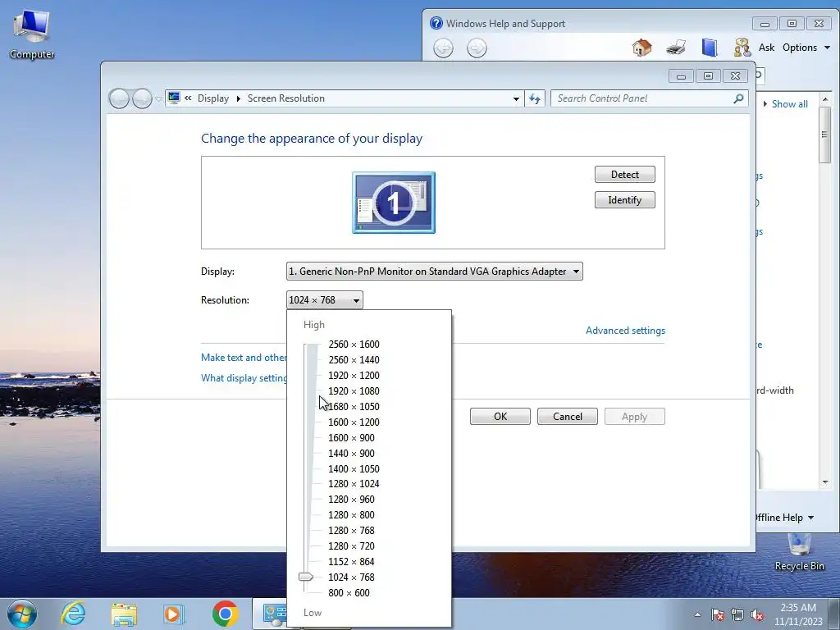
Task: Open Windows Media Player from taskbar
Action: 173,614
